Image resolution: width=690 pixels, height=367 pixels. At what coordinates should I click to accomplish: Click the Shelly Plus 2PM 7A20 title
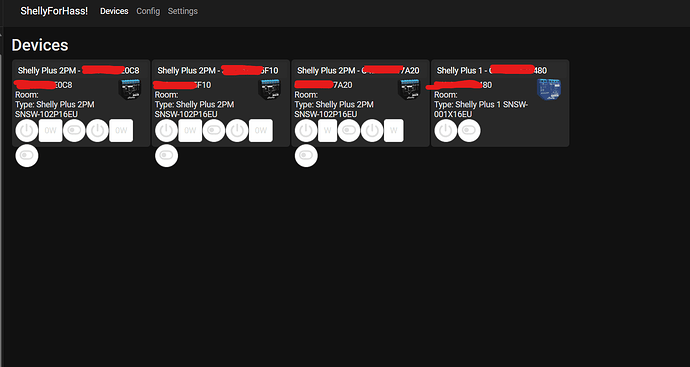coord(358,70)
